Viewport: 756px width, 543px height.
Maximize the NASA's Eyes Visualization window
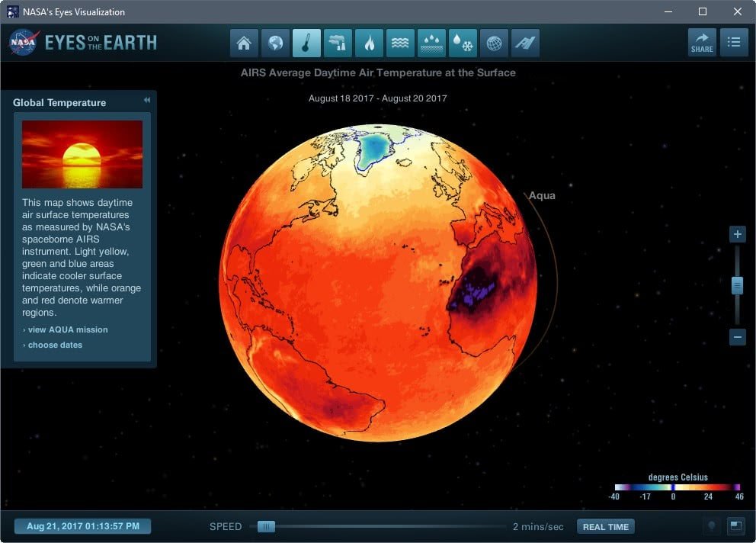pyautogui.click(x=703, y=11)
